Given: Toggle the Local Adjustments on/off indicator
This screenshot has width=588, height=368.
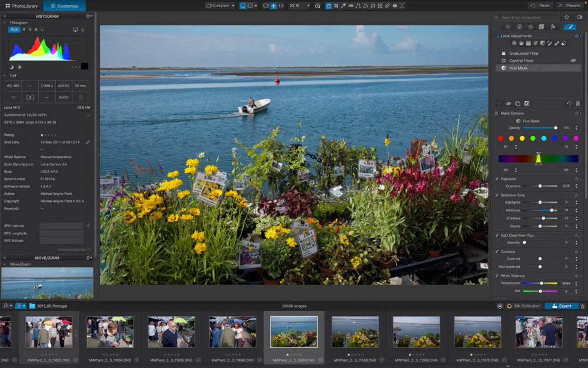Looking at the screenshot, I should tap(498, 36).
